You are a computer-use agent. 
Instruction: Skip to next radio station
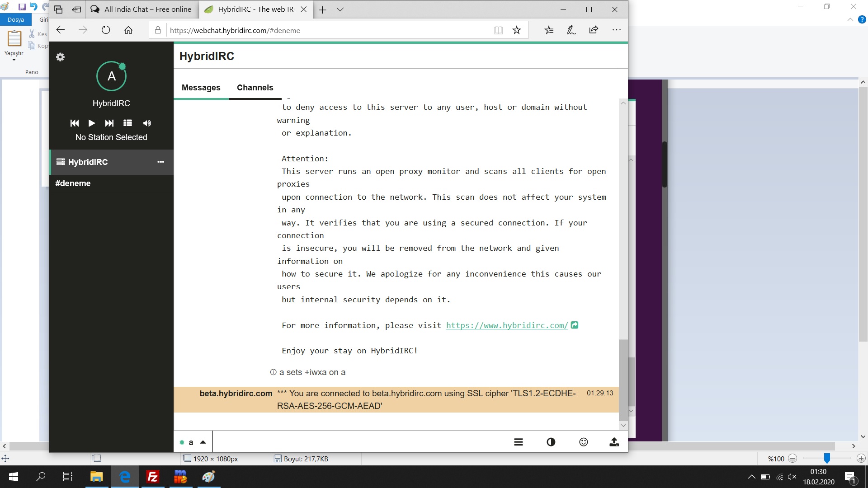109,123
